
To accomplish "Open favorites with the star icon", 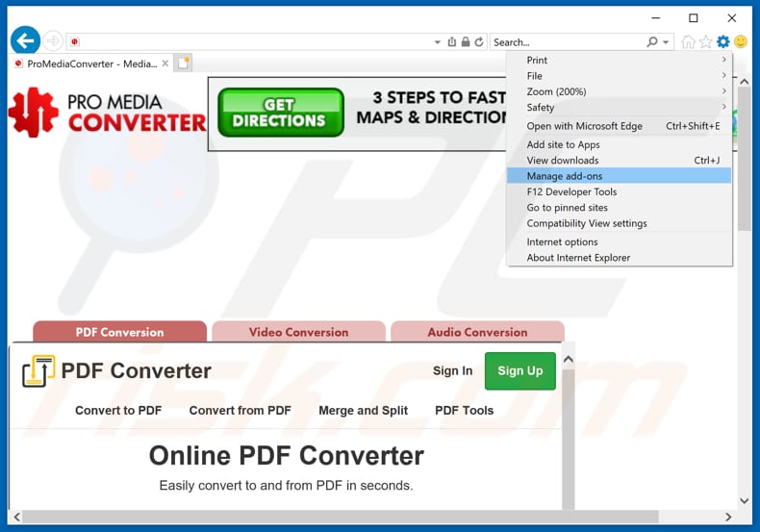I will [706, 42].
